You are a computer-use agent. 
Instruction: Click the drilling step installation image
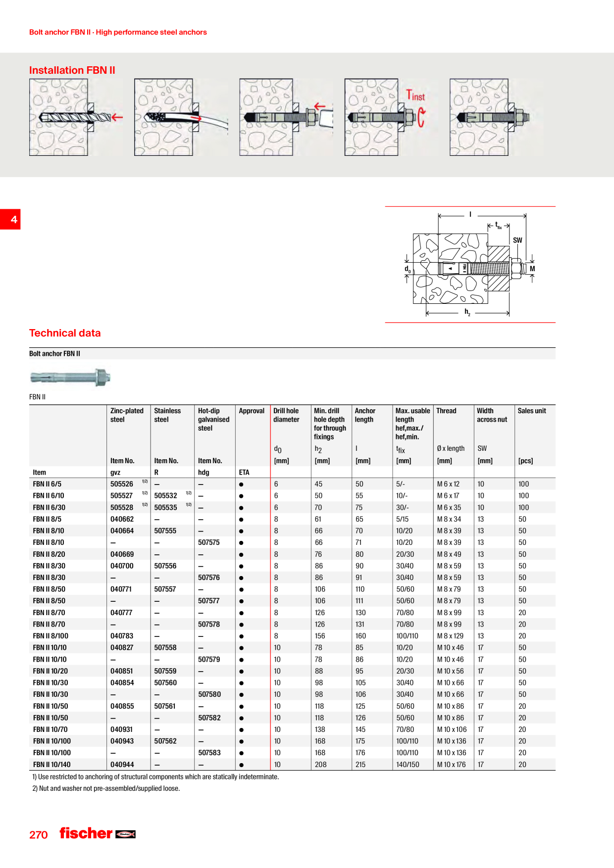coord(76,117)
